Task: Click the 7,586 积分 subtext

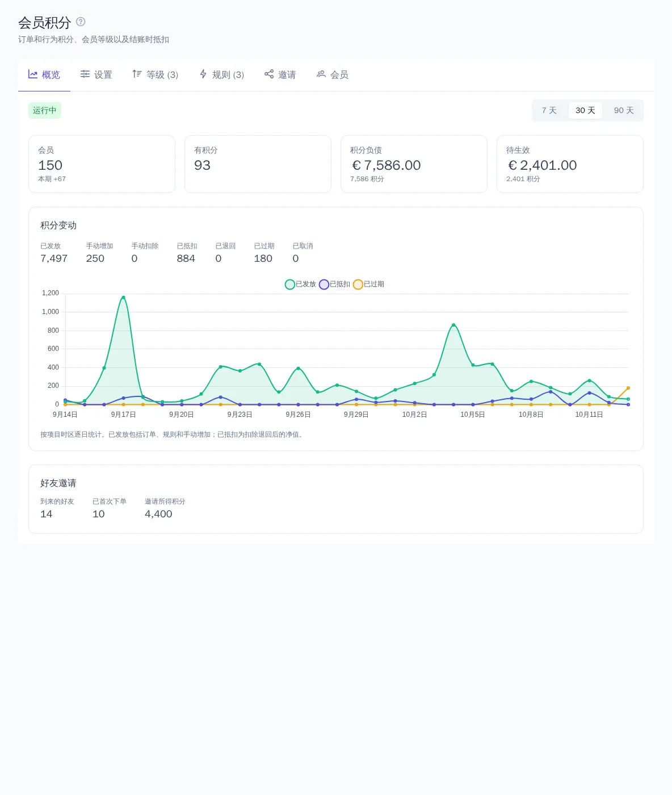Action: point(367,179)
